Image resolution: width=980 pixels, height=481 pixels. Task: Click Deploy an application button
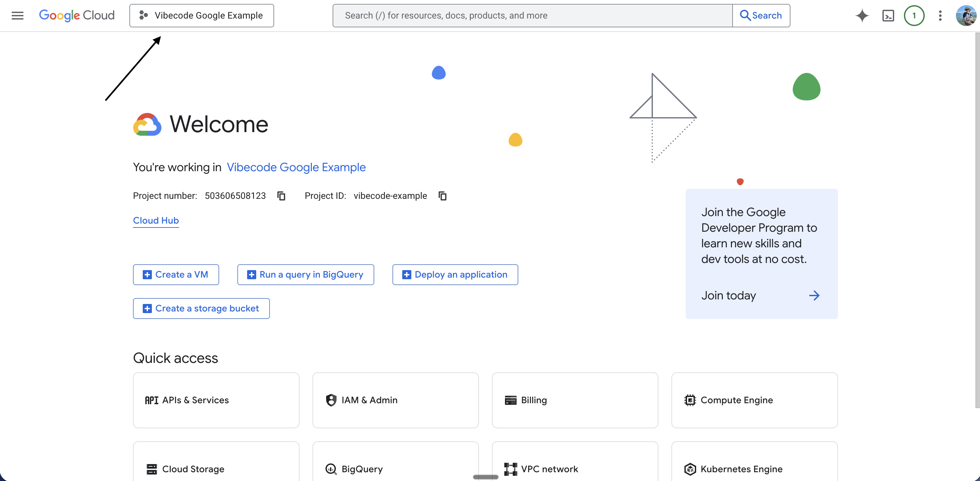455,275
